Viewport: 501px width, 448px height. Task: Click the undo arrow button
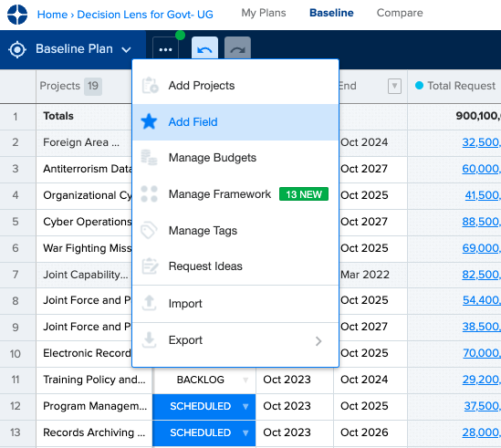coord(204,49)
